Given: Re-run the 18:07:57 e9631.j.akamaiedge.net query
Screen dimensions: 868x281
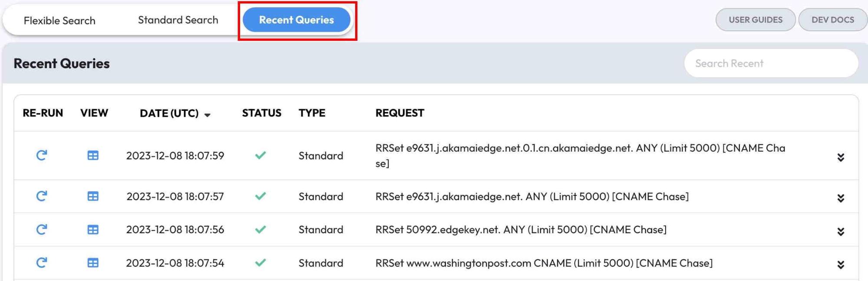Looking at the screenshot, I should tap(41, 196).
